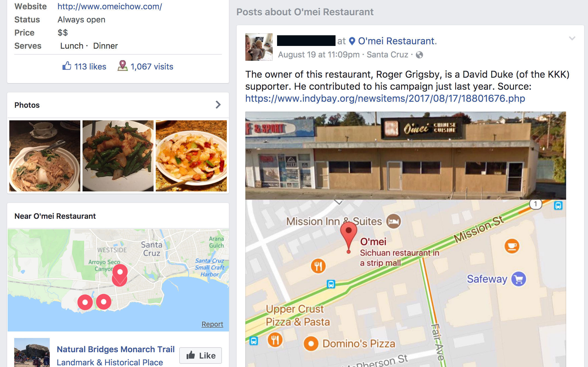Open the omeichow.com website link
This screenshot has width=588, height=367.
coord(110,6)
